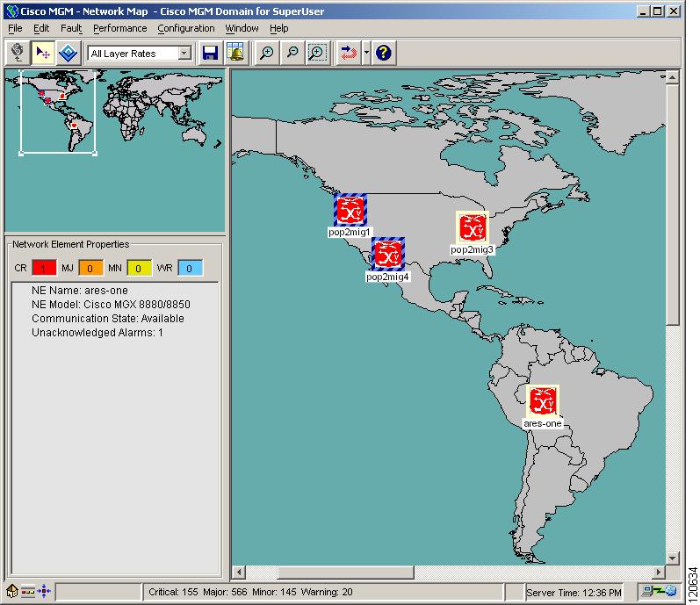Open the alarm browser bell icon

(235, 53)
